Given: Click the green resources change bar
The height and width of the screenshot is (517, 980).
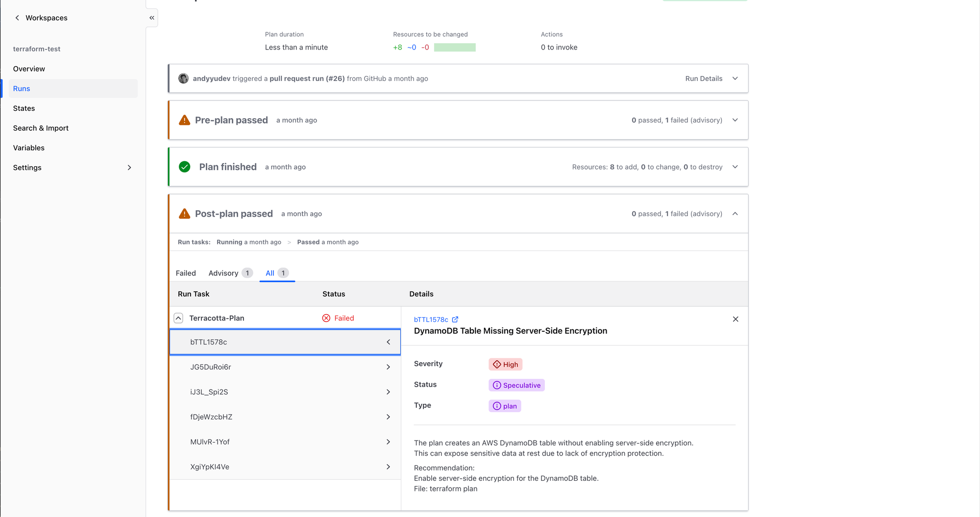Looking at the screenshot, I should 455,48.
